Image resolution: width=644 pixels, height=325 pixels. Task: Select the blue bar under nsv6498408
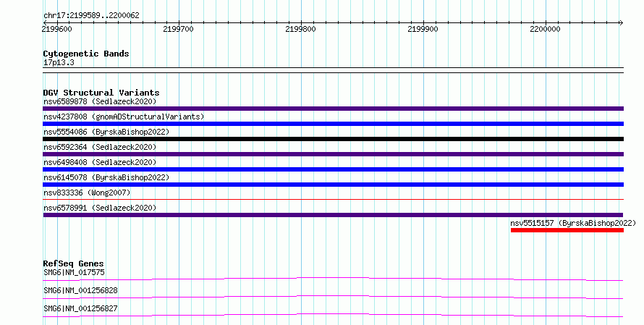pos(333,169)
